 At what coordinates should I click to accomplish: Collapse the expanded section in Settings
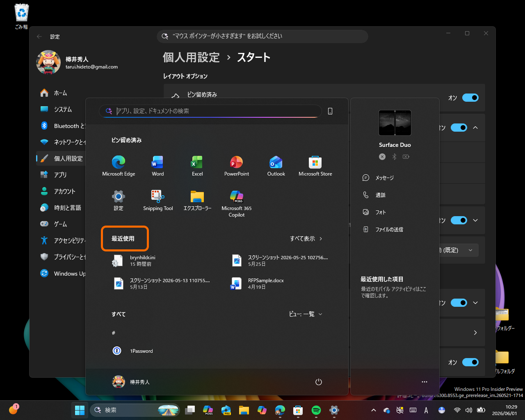(475, 128)
